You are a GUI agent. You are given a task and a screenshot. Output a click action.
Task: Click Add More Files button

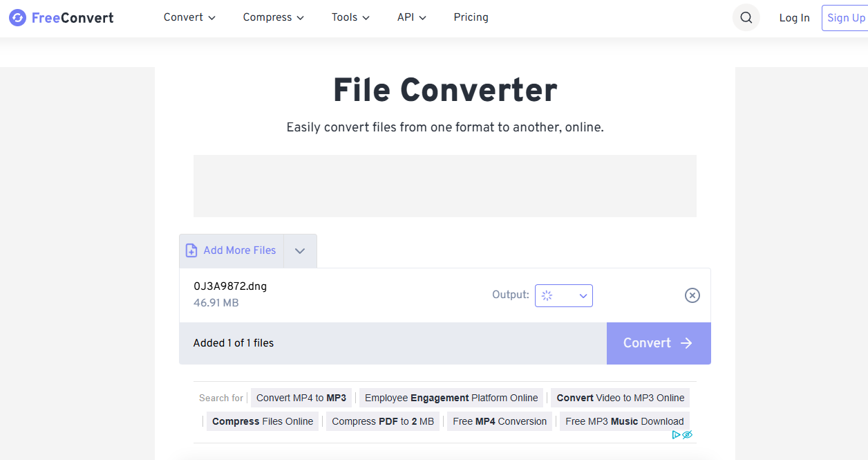[232, 250]
